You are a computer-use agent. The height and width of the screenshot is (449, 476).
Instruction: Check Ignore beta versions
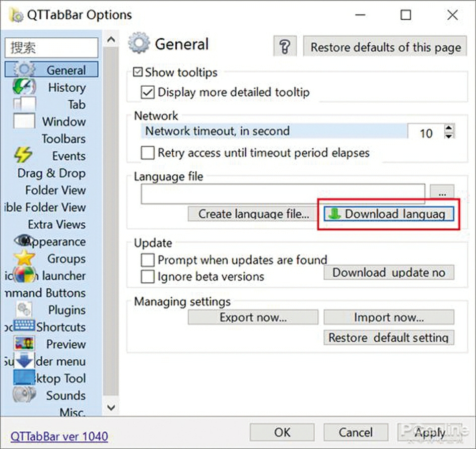click(x=148, y=277)
